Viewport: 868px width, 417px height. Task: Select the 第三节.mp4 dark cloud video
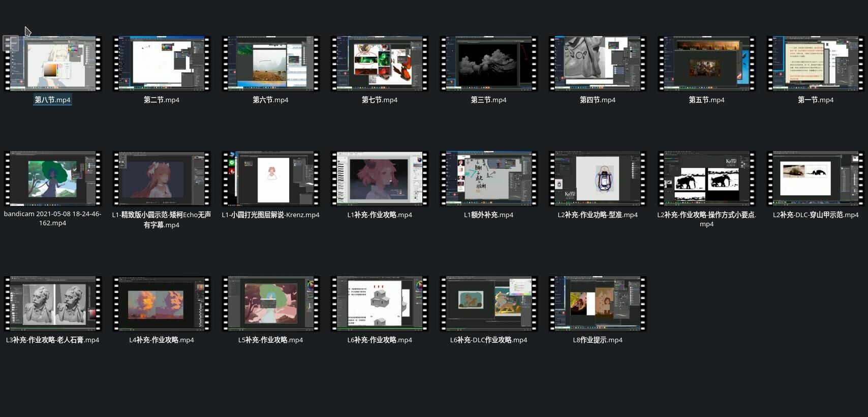488,64
